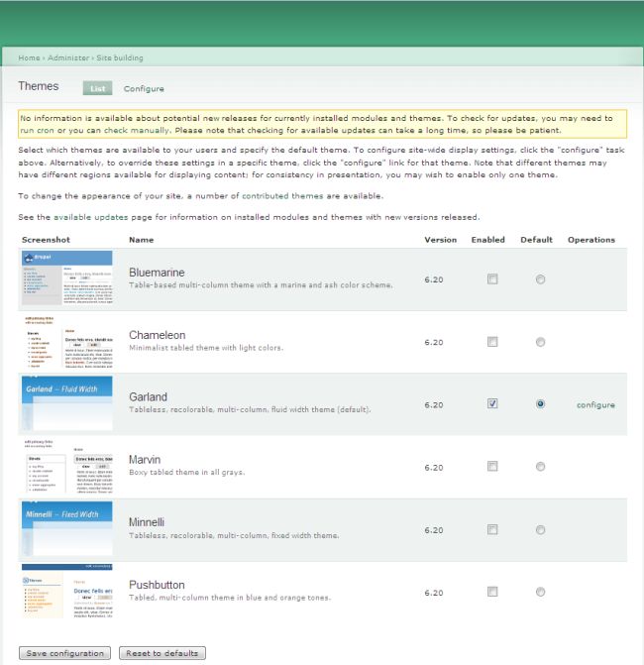
Task: Click the Default column header
Action: click(x=536, y=240)
